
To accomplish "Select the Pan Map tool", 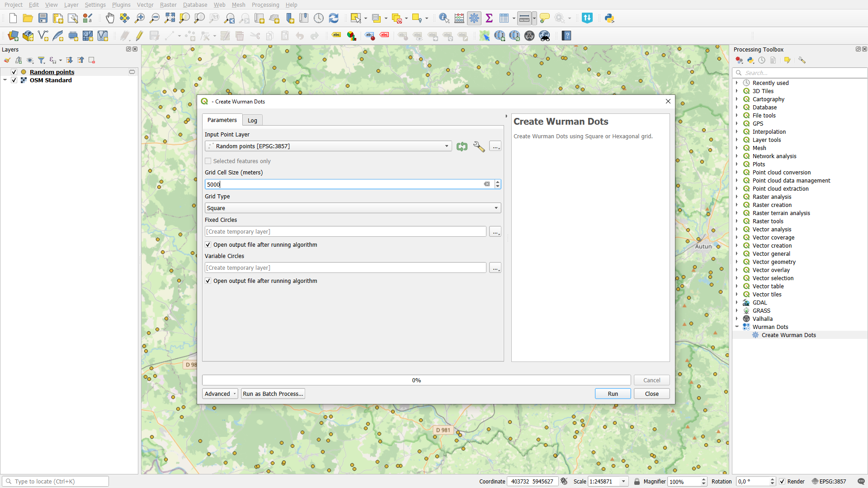I will pos(110,18).
